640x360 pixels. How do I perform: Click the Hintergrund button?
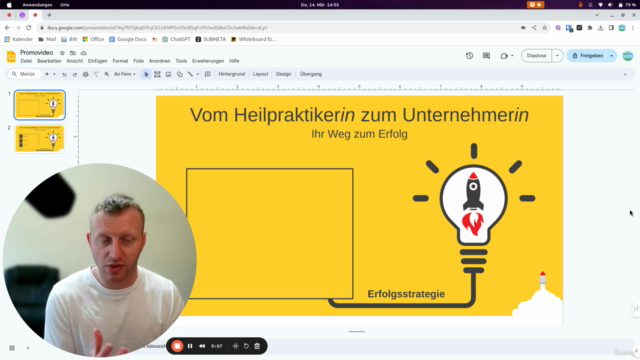pyautogui.click(x=232, y=74)
